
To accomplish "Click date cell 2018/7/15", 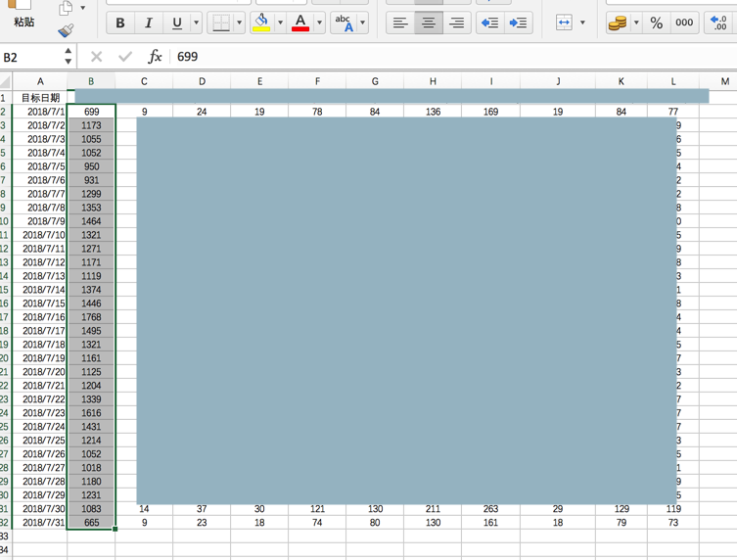I will point(40,303).
